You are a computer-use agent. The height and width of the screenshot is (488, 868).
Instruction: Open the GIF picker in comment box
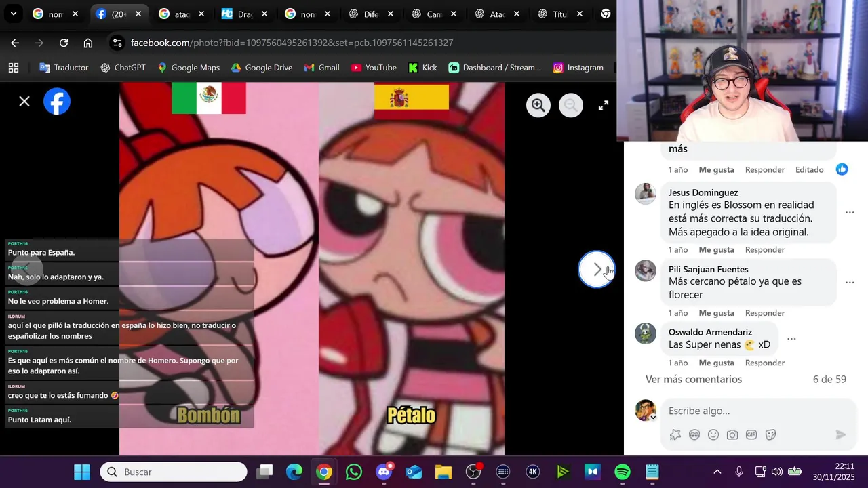tap(751, 435)
